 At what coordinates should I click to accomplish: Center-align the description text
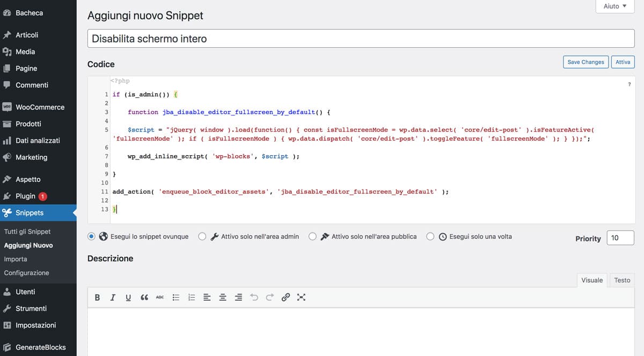coord(223,297)
